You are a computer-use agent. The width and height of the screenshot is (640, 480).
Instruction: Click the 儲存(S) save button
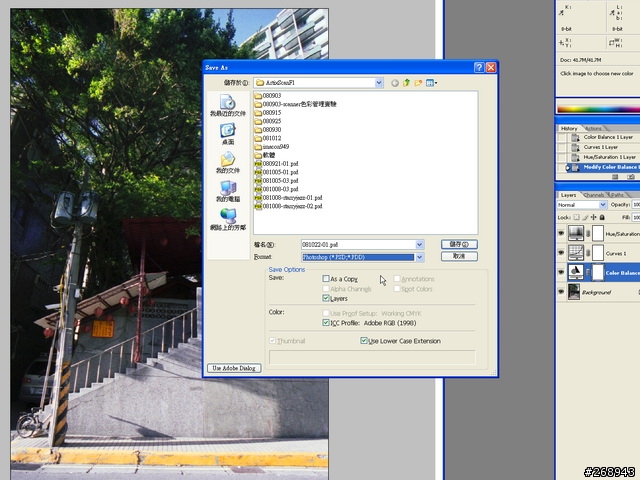(459, 244)
